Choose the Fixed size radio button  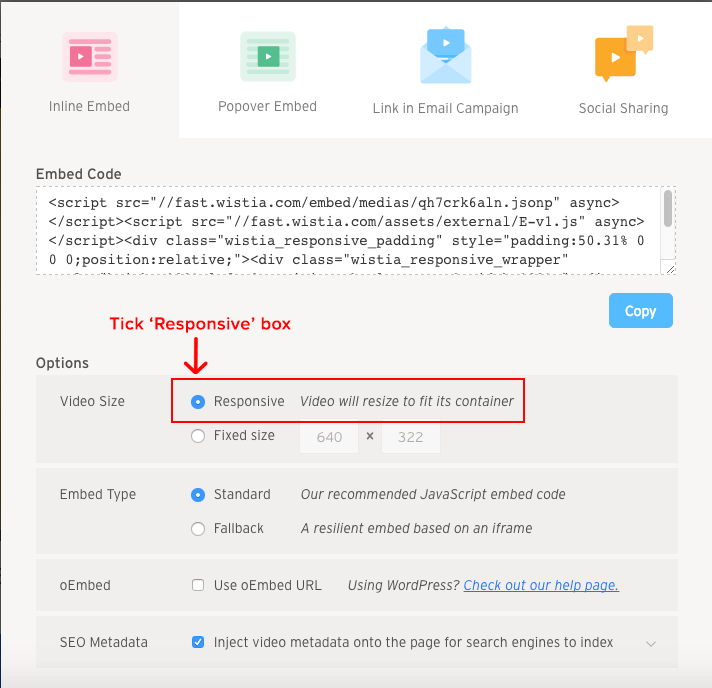(x=198, y=436)
